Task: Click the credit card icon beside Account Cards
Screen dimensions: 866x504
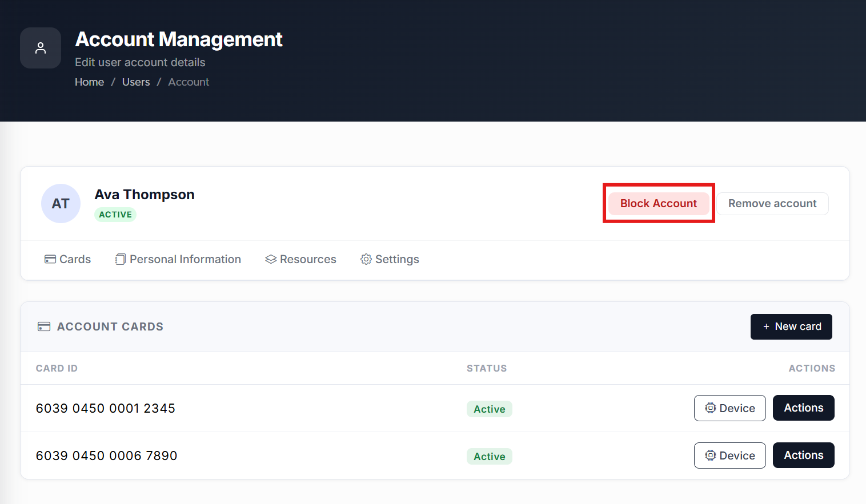Action: click(44, 326)
